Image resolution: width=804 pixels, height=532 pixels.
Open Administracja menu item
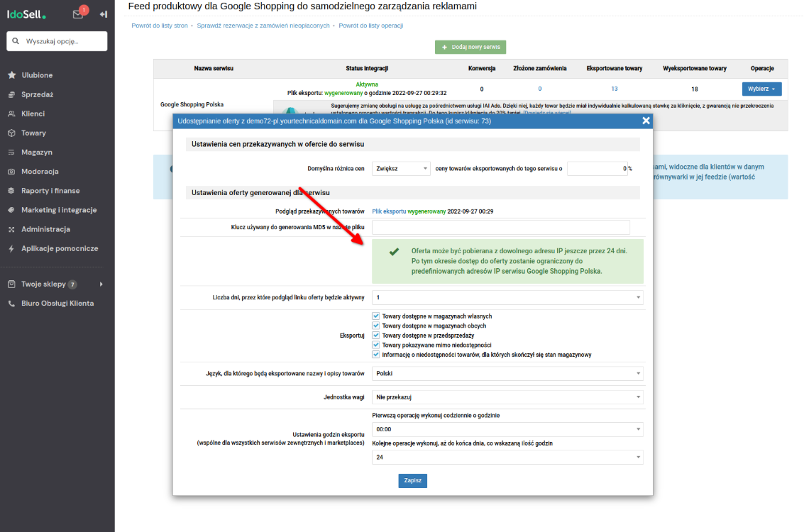pos(45,230)
